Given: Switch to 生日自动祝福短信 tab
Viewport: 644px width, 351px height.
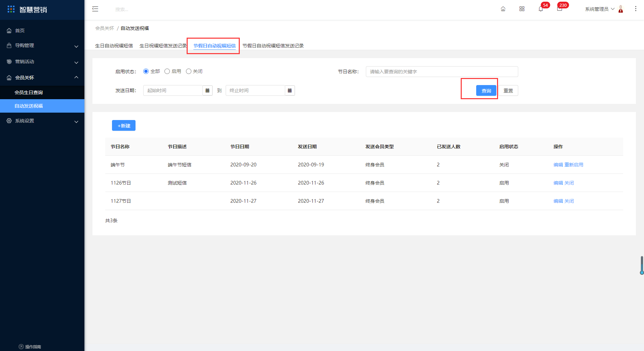Looking at the screenshot, I should (114, 46).
